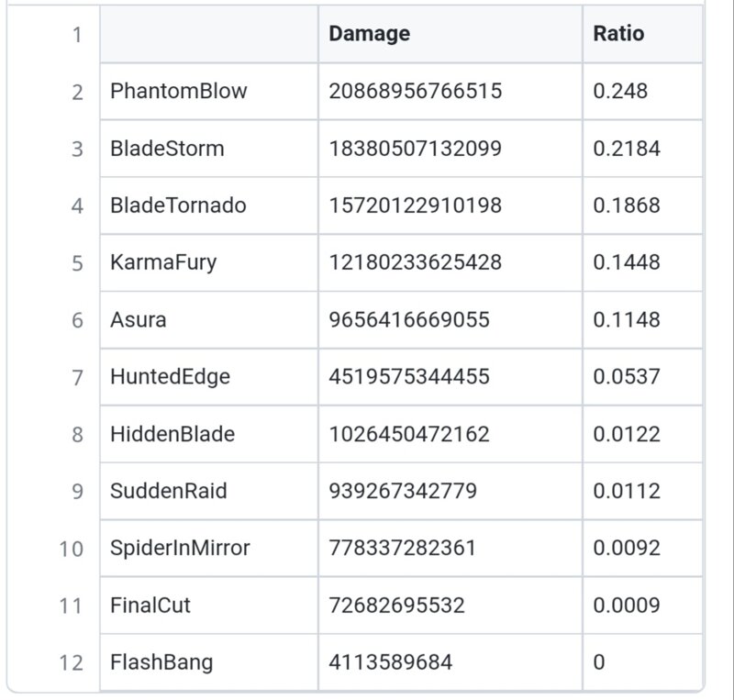Select the Damage column header
Screen dimensions: 734x700
450,34
